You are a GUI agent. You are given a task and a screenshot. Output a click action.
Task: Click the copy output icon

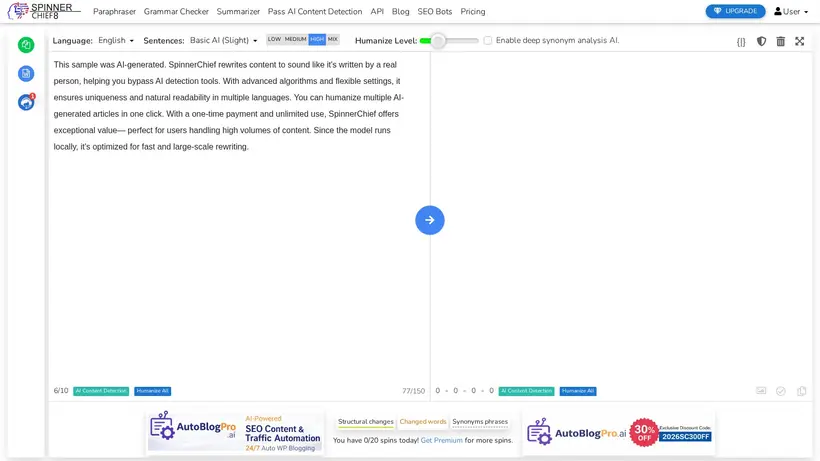point(801,391)
